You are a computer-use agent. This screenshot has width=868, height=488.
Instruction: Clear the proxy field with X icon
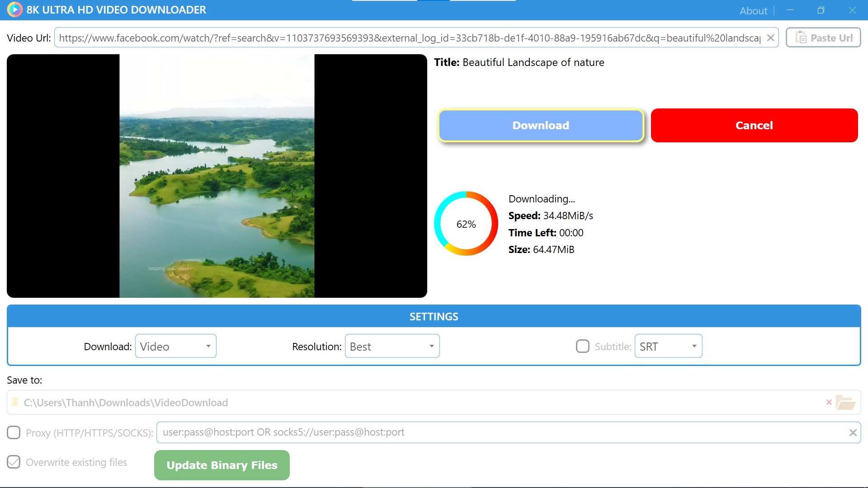[853, 432]
